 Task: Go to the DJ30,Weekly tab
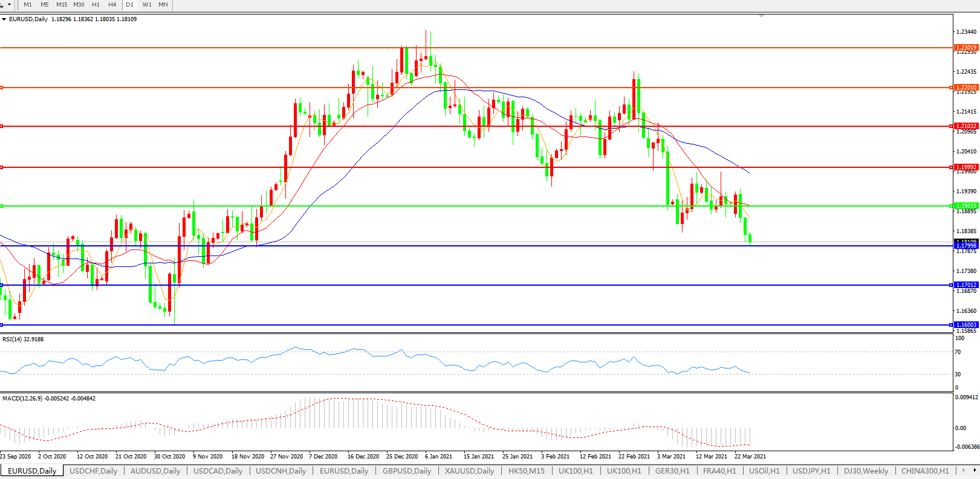(x=866, y=471)
